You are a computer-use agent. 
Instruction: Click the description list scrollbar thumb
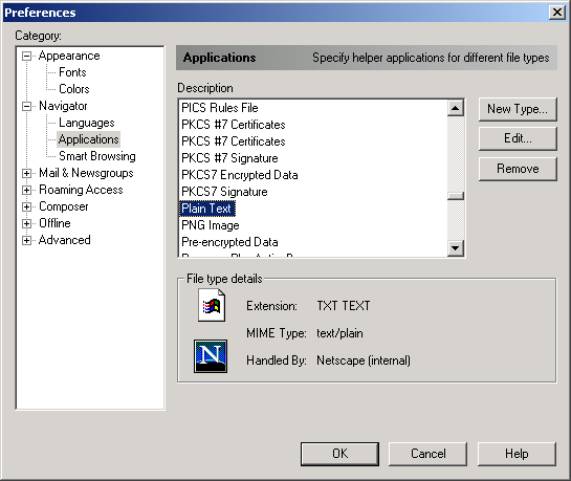[x=455, y=196]
